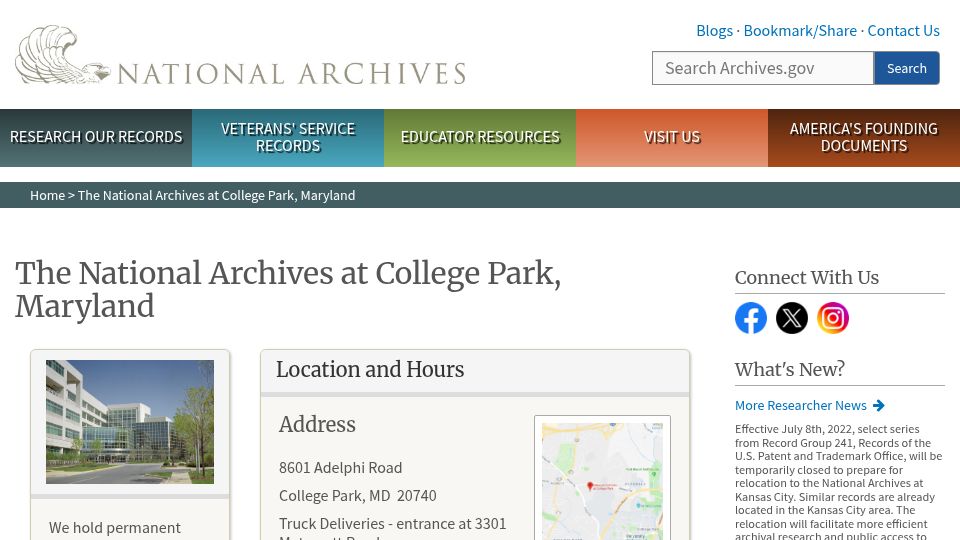
Task: Click the 'Truck Deliveries - entrance at 3301' line
Action: tap(392, 524)
